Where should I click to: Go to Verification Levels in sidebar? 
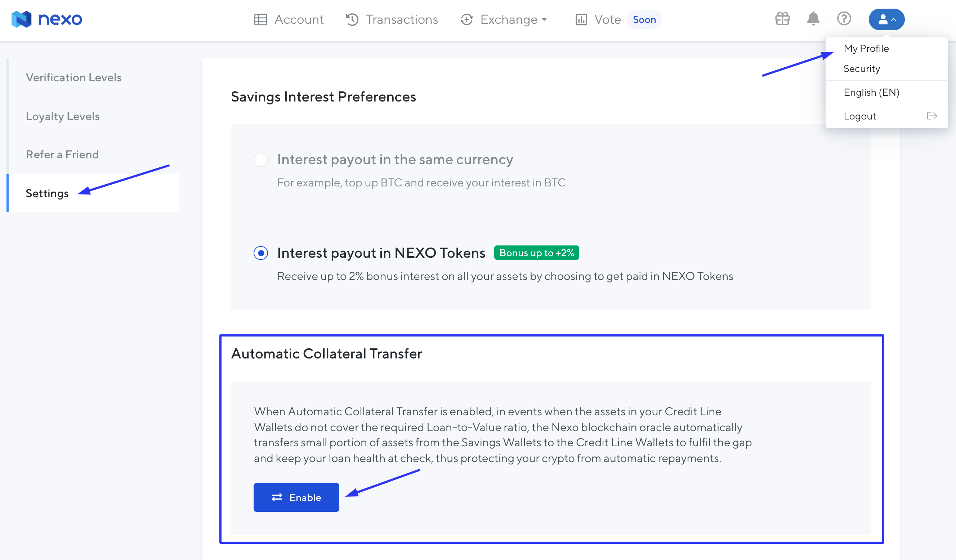click(73, 78)
